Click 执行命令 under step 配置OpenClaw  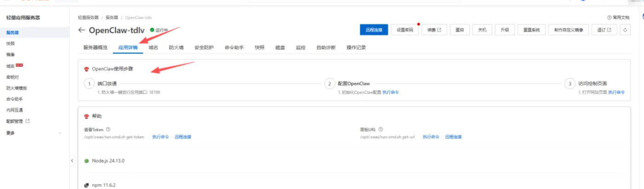[x=391, y=92]
